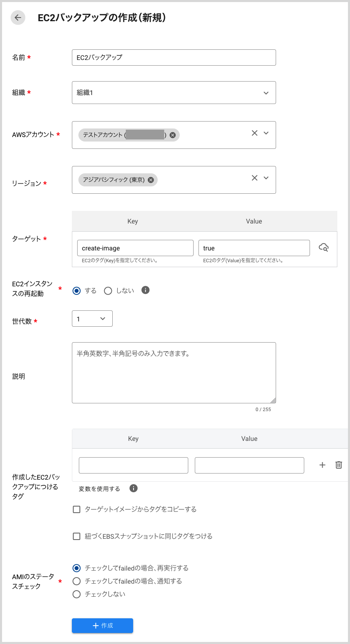Select しない for EC2 instance reboot
The image size is (350, 644).
point(108,291)
